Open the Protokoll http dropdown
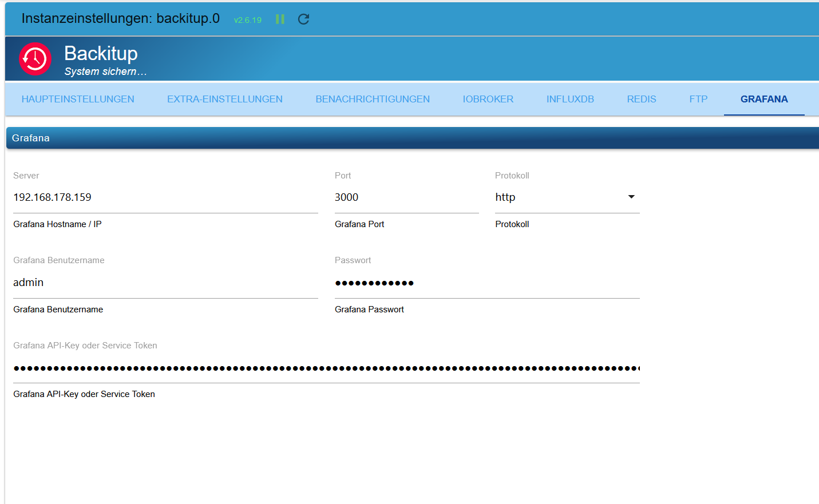819x504 pixels. (567, 197)
